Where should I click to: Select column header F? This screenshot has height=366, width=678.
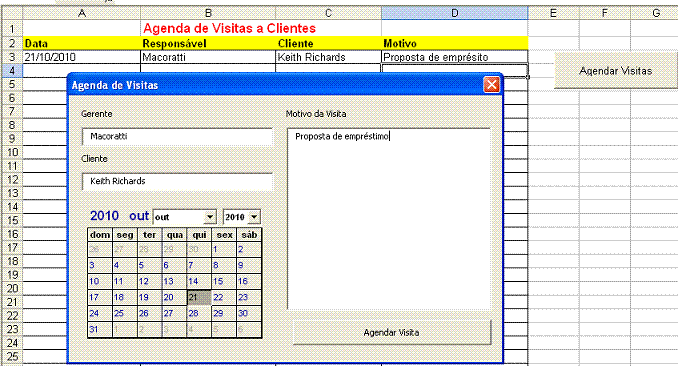pos(604,13)
